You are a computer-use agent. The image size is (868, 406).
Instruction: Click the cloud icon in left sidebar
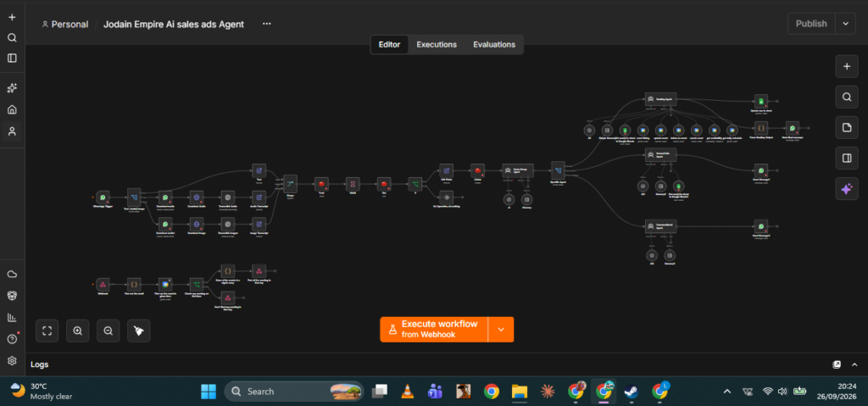pyautogui.click(x=12, y=274)
